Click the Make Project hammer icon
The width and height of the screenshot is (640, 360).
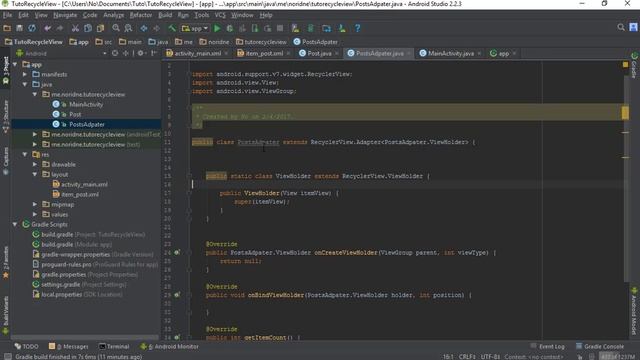click(x=172, y=28)
